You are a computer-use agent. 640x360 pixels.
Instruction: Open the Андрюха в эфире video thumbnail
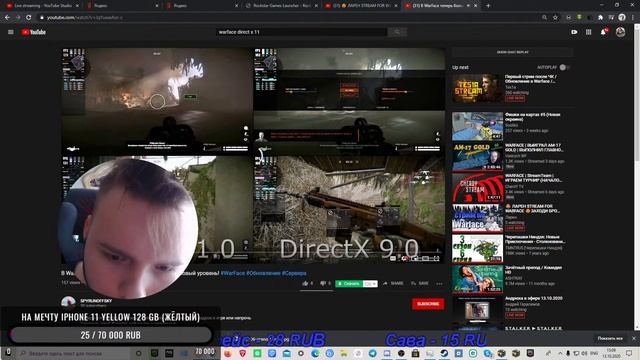click(x=477, y=310)
